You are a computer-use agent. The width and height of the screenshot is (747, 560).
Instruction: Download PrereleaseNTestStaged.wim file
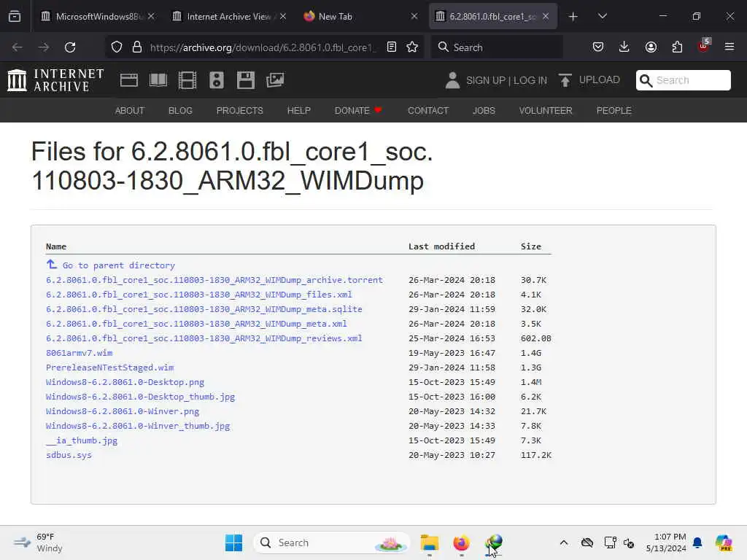click(109, 367)
